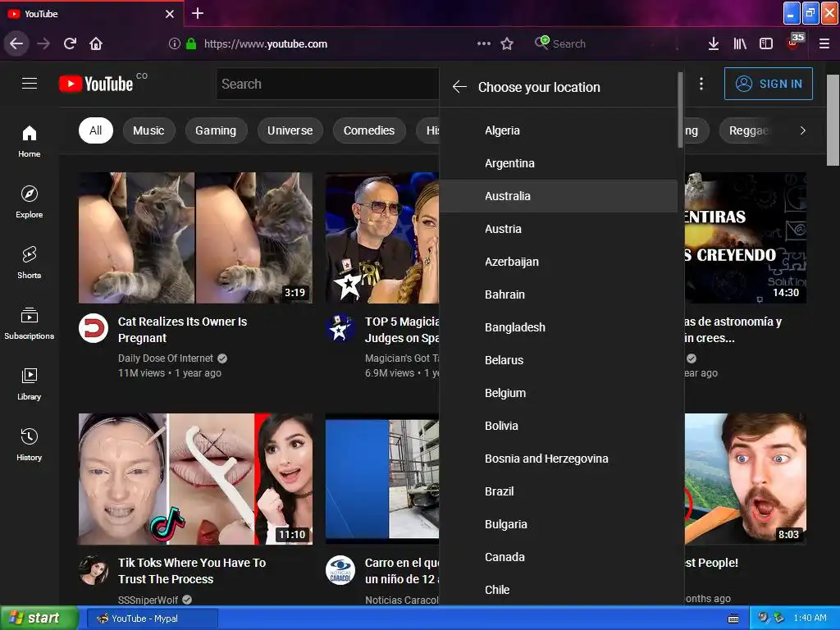Click the YouTube logo
Screen dimensions: 840x630
[x=97, y=84]
